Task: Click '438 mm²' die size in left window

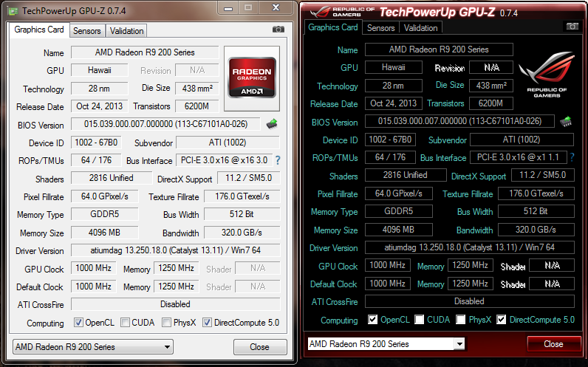Action: point(197,89)
